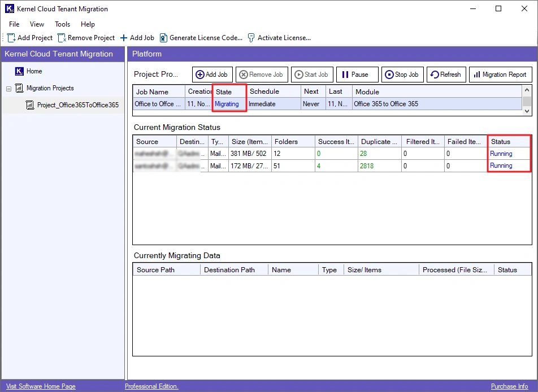This screenshot has height=392, width=538.
Task: Select the Office to Office job row
Action: [158, 104]
